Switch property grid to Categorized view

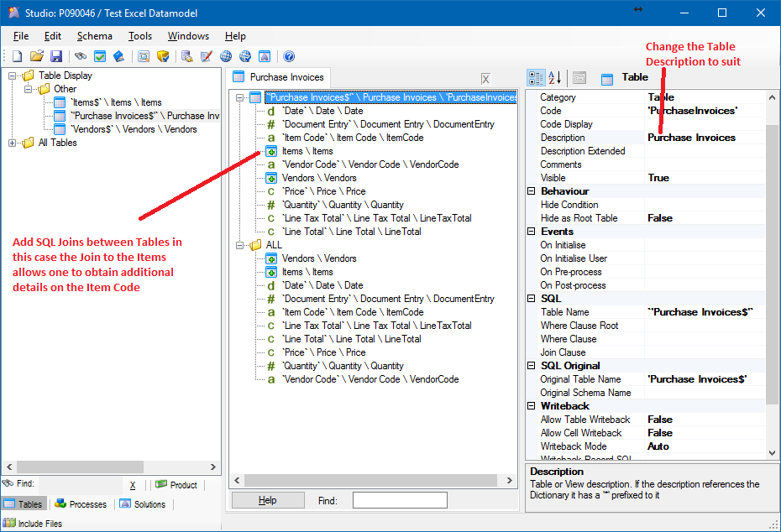pyautogui.click(x=536, y=78)
